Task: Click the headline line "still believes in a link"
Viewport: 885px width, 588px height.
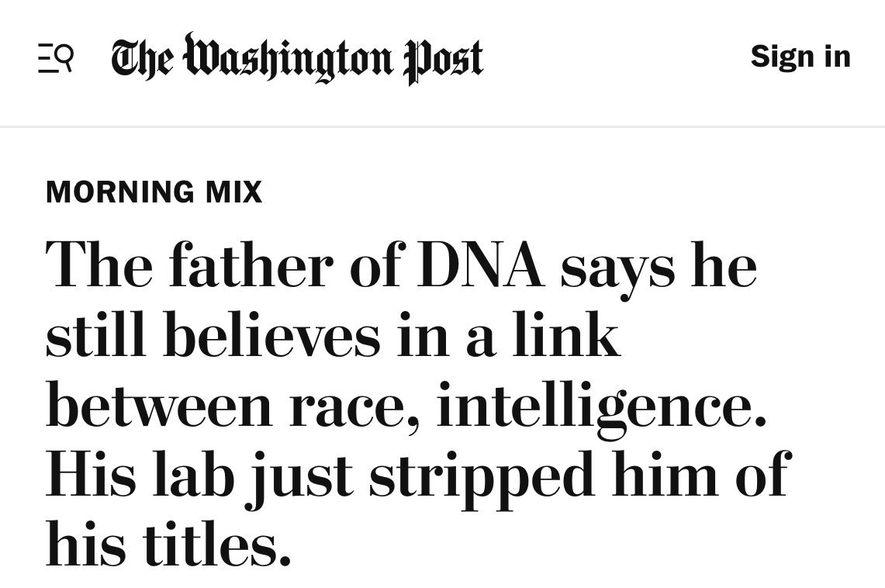Action: coord(334,336)
